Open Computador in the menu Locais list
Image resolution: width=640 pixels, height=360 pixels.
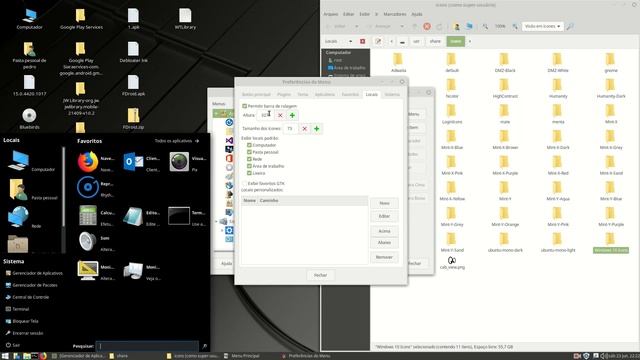tap(31, 161)
